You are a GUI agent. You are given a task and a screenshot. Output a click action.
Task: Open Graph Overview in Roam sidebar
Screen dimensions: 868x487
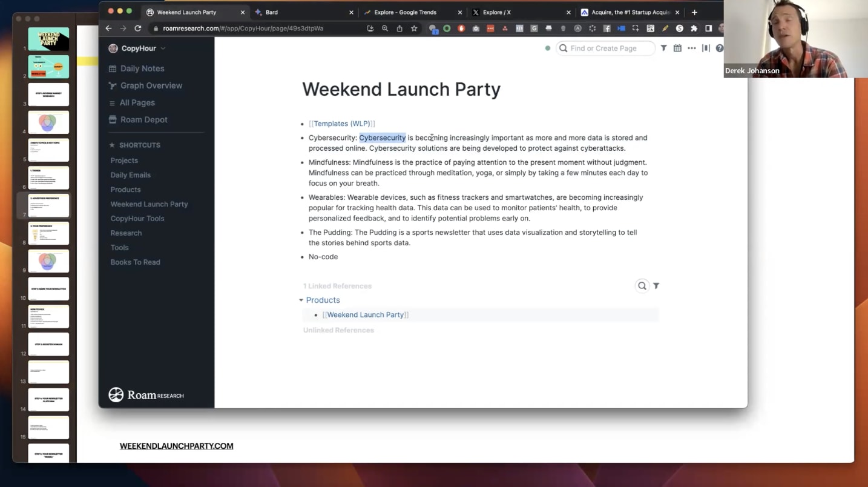(x=145, y=85)
